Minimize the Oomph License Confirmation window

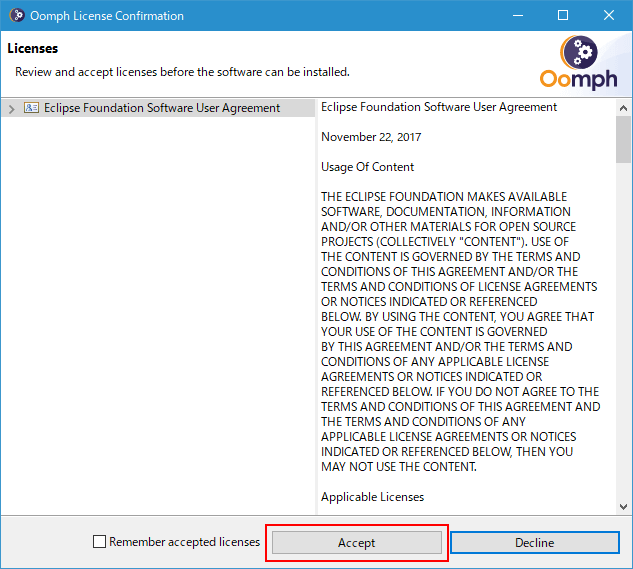(518, 15)
